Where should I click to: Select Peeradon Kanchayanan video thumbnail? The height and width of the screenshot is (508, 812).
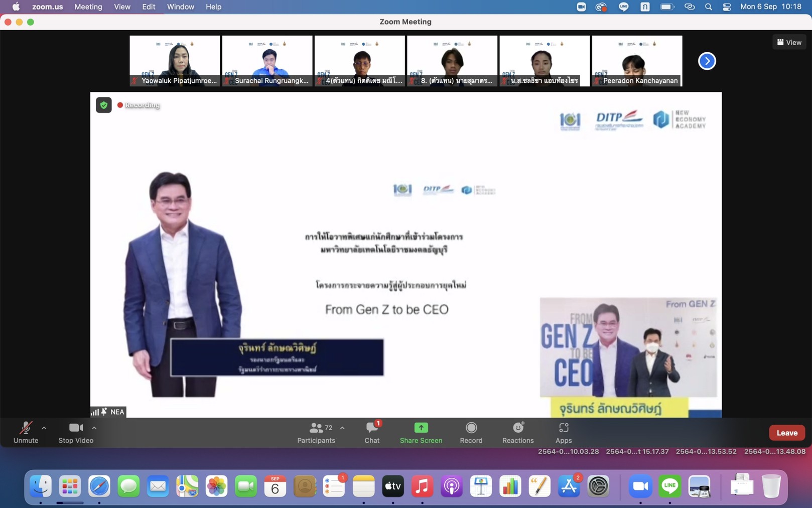[x=637, y=61]
